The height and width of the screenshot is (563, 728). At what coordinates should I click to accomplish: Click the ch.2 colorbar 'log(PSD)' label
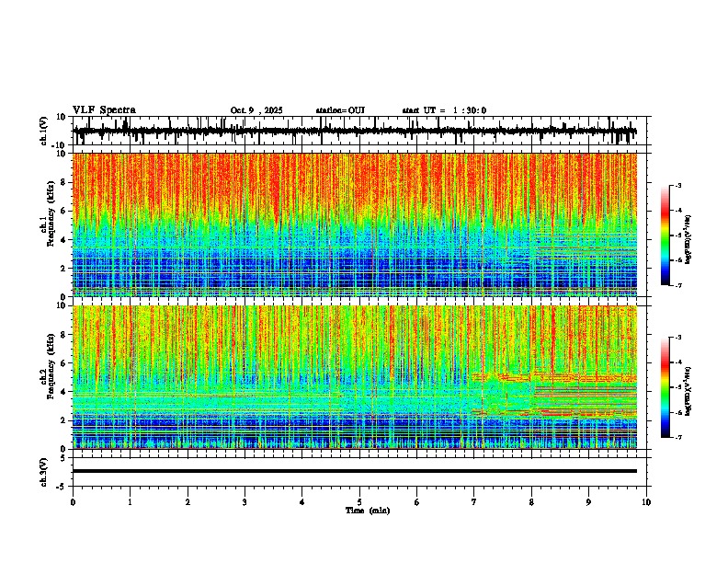coord(688,391)
